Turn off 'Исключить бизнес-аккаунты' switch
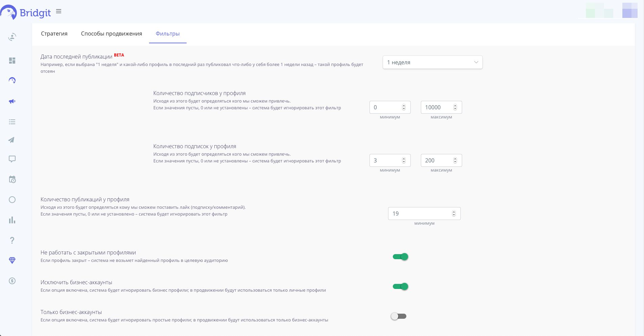 click(400, 287)
